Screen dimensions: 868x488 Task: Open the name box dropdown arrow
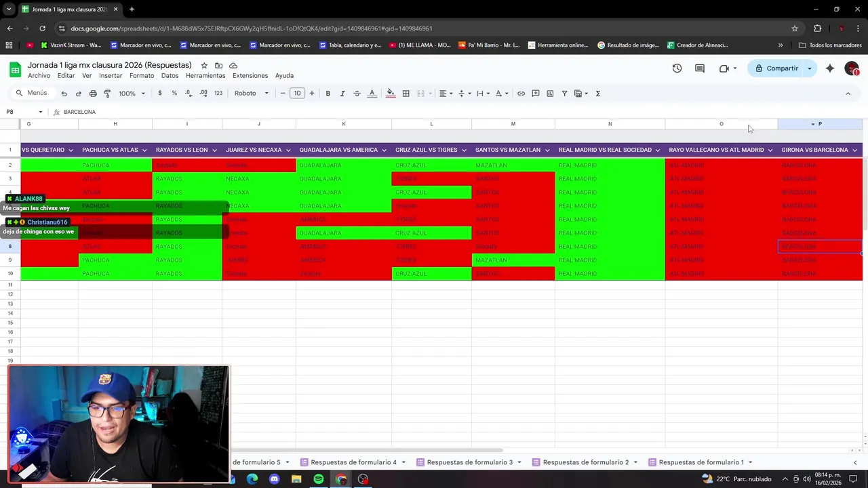[40, 112]
